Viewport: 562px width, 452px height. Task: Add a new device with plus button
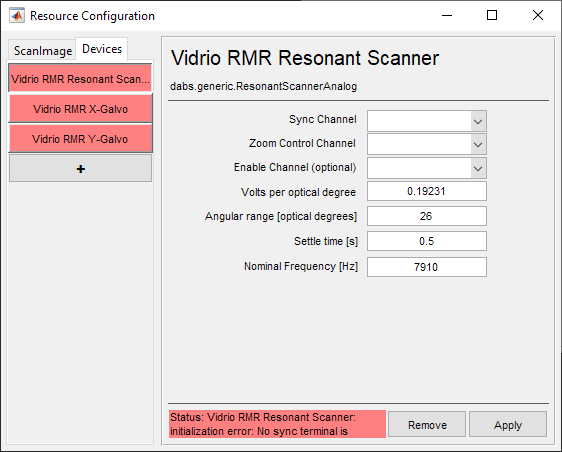pos(80,168)
